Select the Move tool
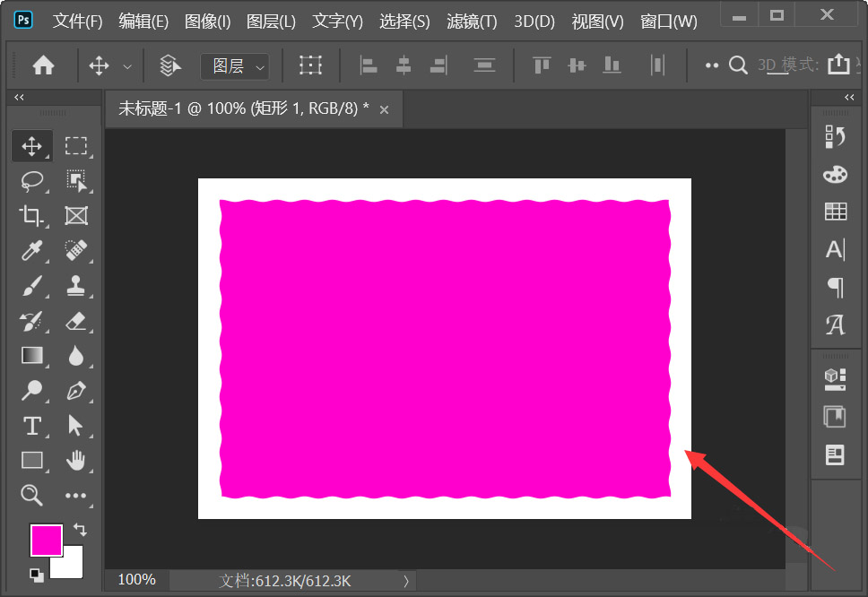The image size is (868, 597). (31, 145)
